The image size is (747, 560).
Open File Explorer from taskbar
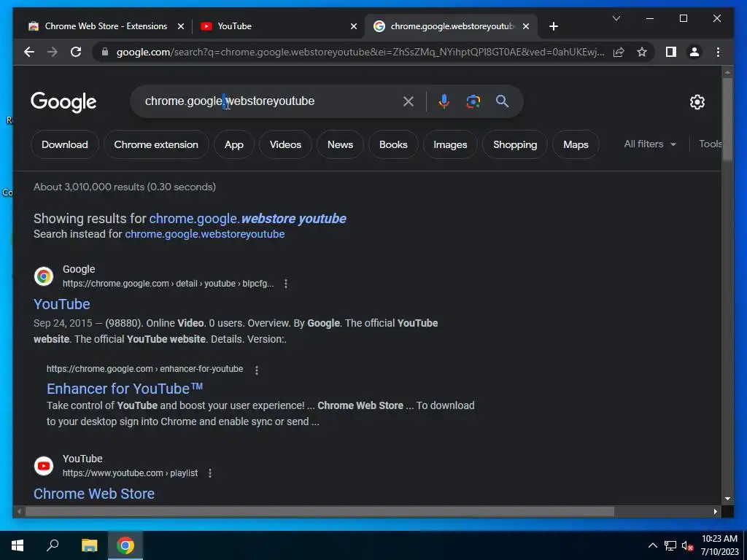tap(89, 545)
